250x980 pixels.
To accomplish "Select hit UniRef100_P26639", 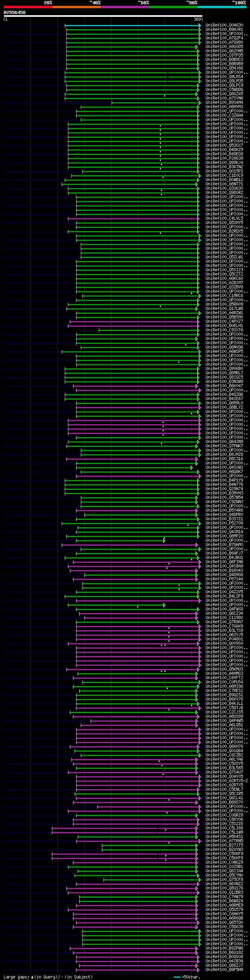I will tap(224, 158).
